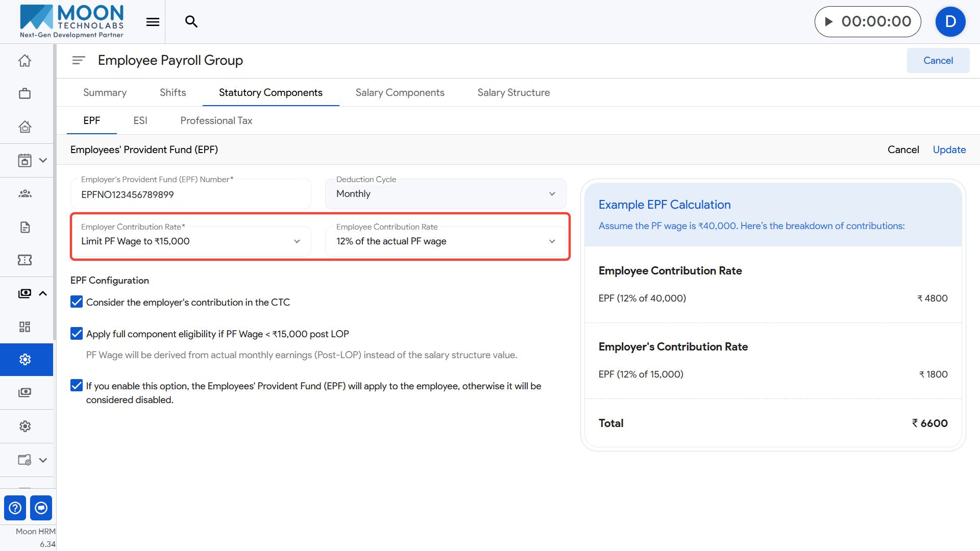The width and height of the screenshot is (980, 551).
Task: Toggle the enable EPF for employee checkbox
Action: click(x=77, y=386)
